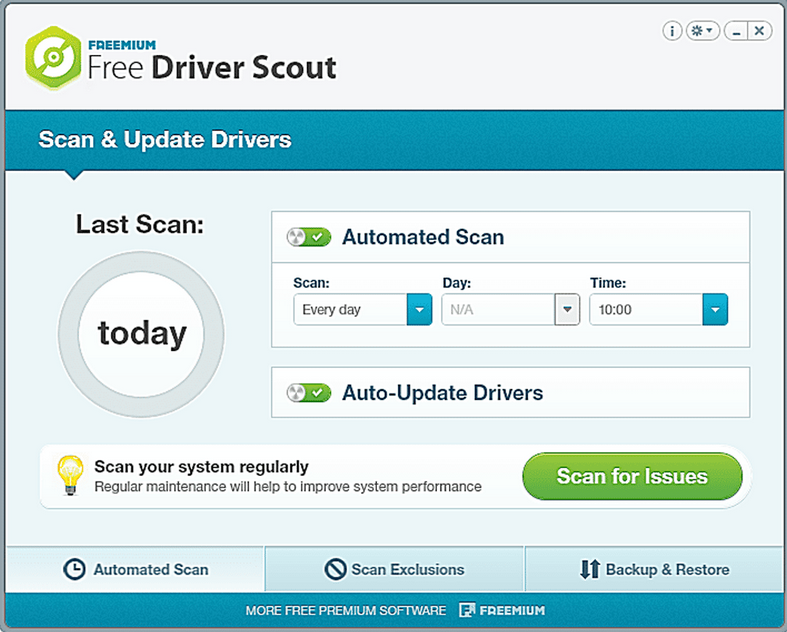Click the 'Auto-Update Drivers' heading text
The height and width of the screenshot is (632, 787).
coord(443,393)
